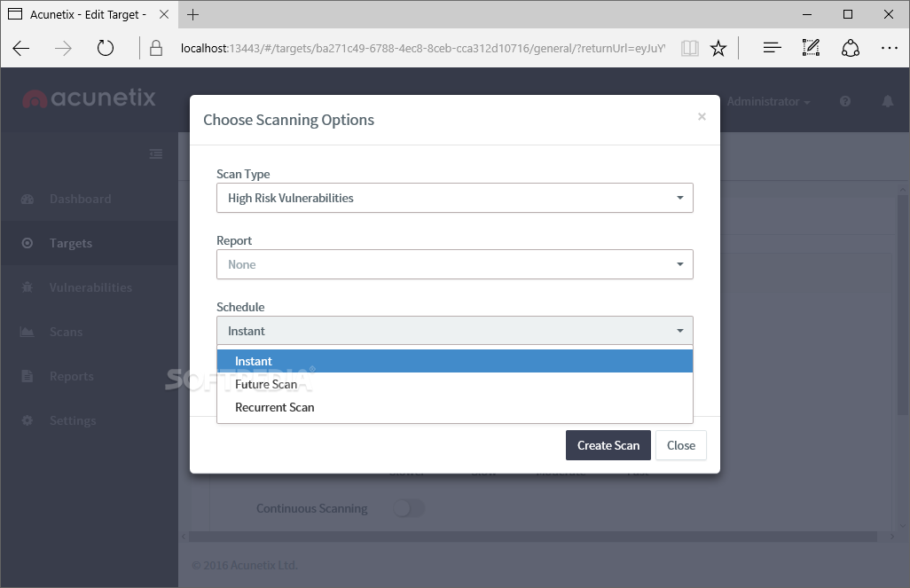The height and width of the screenshot is (588, 910).
Task: Click the Create Scan button
Action: (608, 445)
